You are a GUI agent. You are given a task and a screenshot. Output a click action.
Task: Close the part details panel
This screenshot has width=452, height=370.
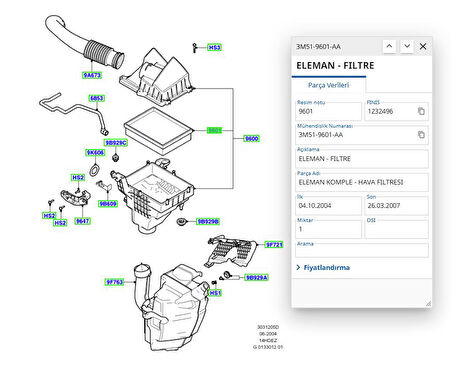(x=423, y=46)
